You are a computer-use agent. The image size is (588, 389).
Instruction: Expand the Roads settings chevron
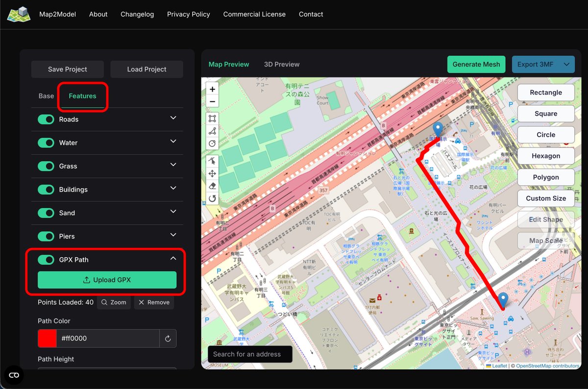173,118
